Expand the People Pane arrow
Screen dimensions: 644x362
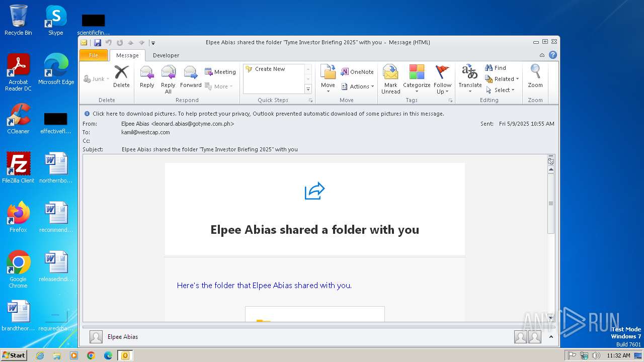pos(551,337)
